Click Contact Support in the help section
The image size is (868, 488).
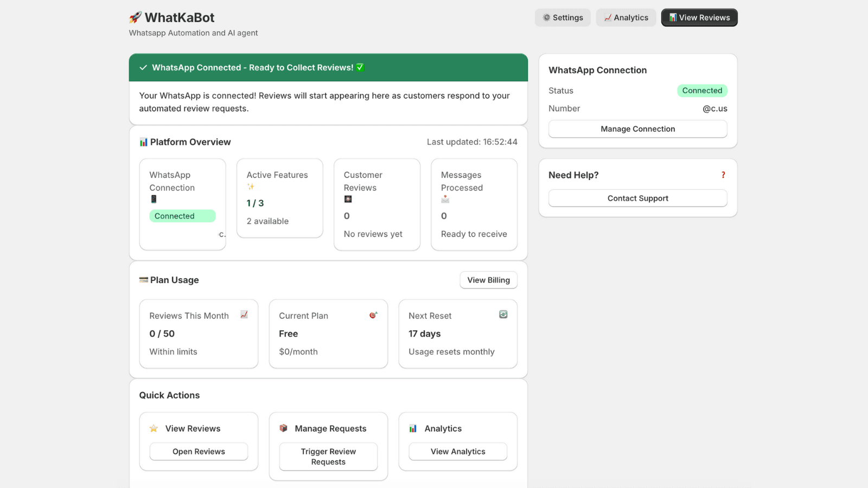(x=637, y=198)
